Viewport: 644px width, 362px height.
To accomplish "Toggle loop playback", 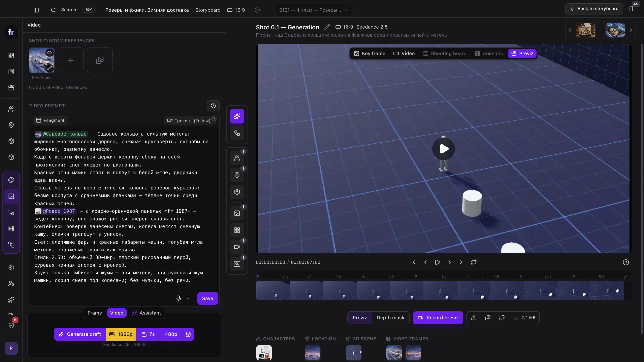I will pyautogui.click(x=474, y=262).
